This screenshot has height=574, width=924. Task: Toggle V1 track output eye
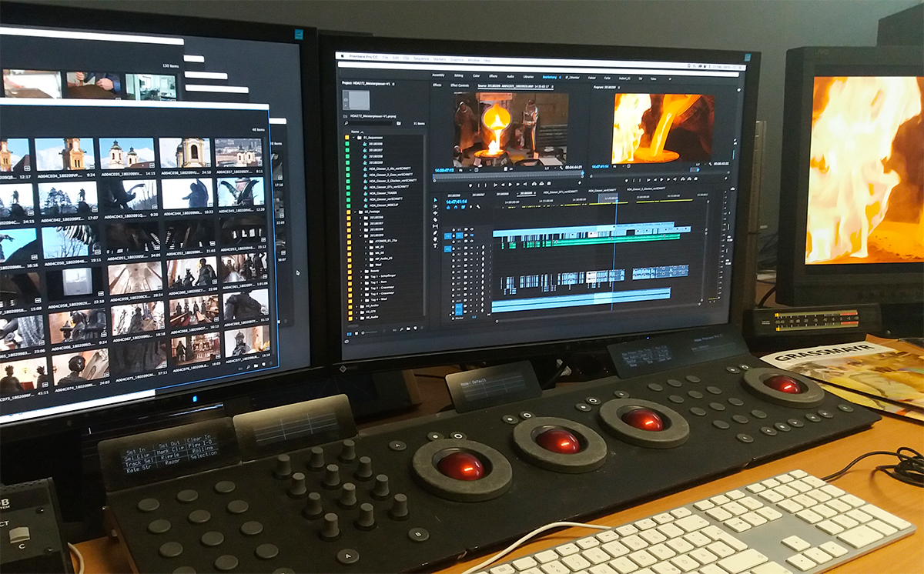pos(471,242)
